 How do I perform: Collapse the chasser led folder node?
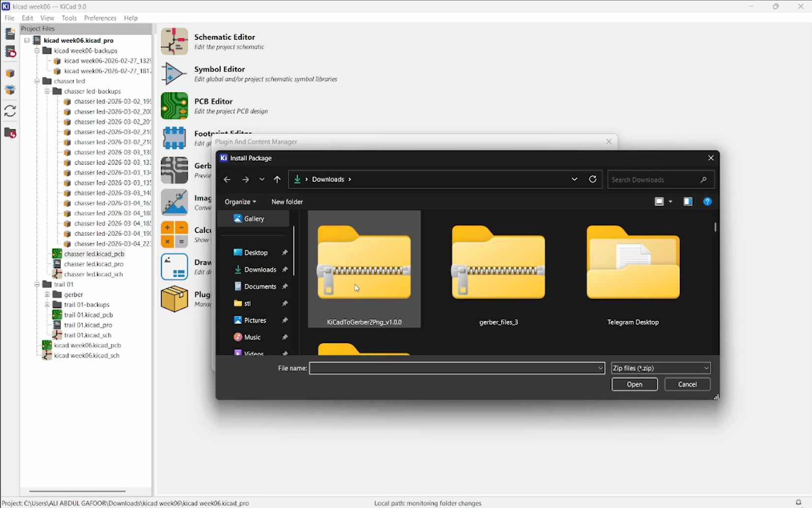[x=37, y=81]
